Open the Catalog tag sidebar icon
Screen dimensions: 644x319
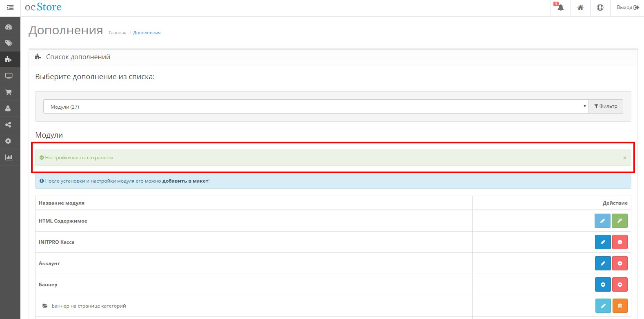point(9,43)
